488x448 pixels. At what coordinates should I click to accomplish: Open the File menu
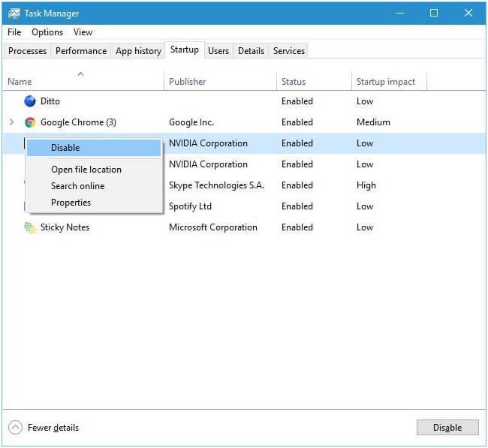pyautogui.click(x=14, y=32)
